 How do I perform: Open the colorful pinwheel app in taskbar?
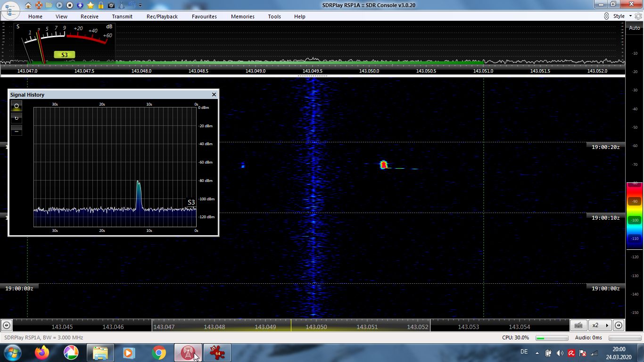click(x=71, y=353)
